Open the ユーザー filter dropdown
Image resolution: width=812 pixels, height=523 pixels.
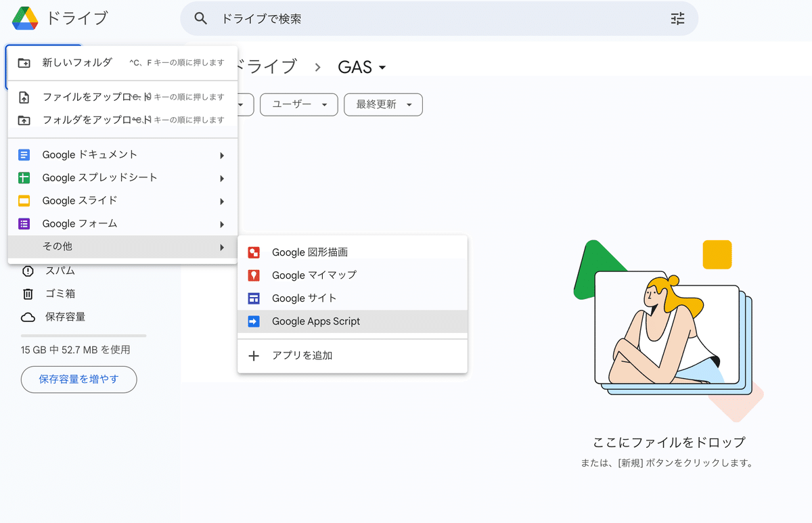pos(298,104)
